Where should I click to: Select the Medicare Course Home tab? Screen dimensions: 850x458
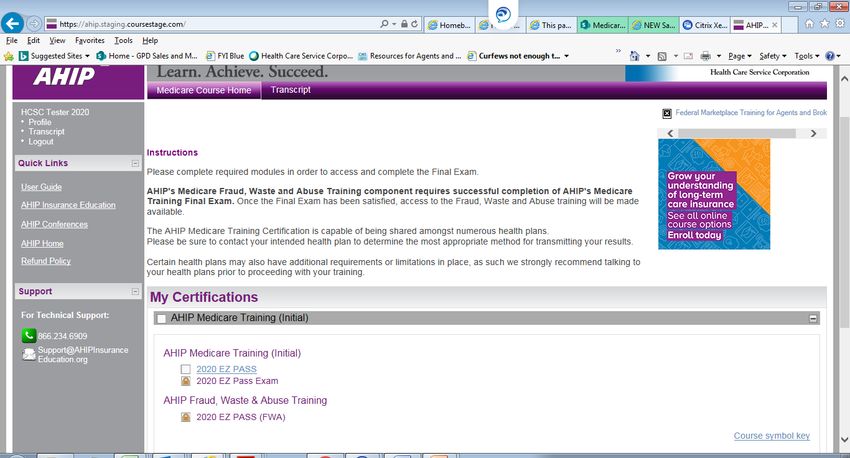click(204, 91)
